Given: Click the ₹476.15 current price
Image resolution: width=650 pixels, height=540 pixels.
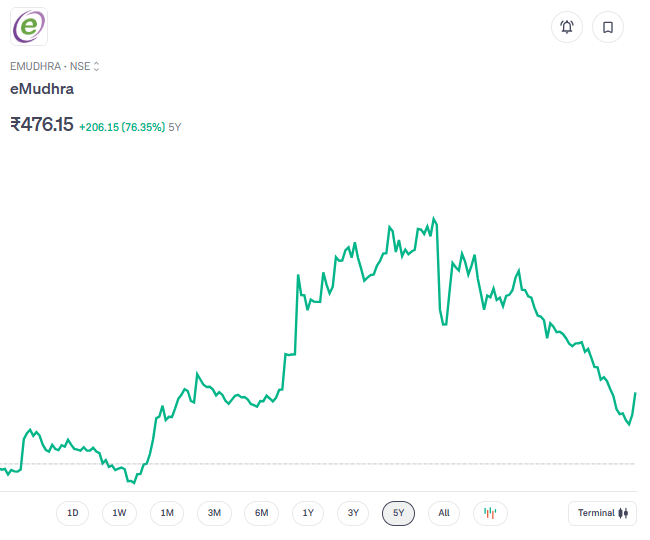Looking at the screenshot, I should (x=42, y=125).
